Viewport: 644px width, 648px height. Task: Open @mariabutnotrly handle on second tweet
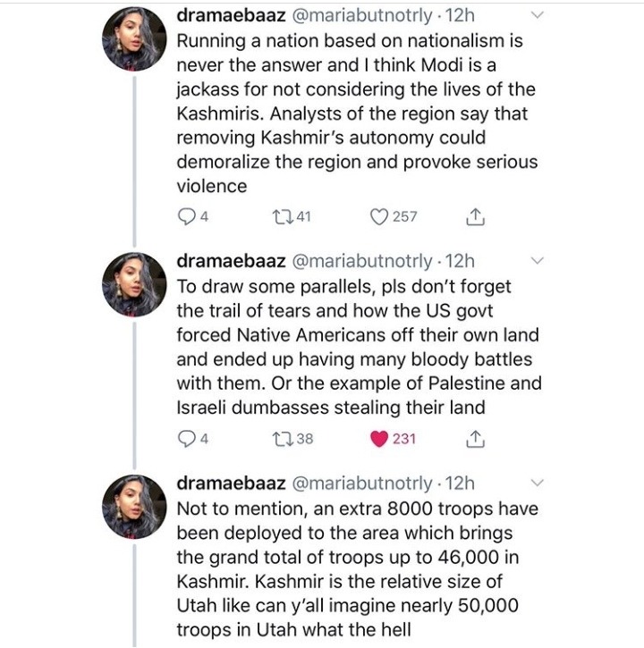(364, 261)
